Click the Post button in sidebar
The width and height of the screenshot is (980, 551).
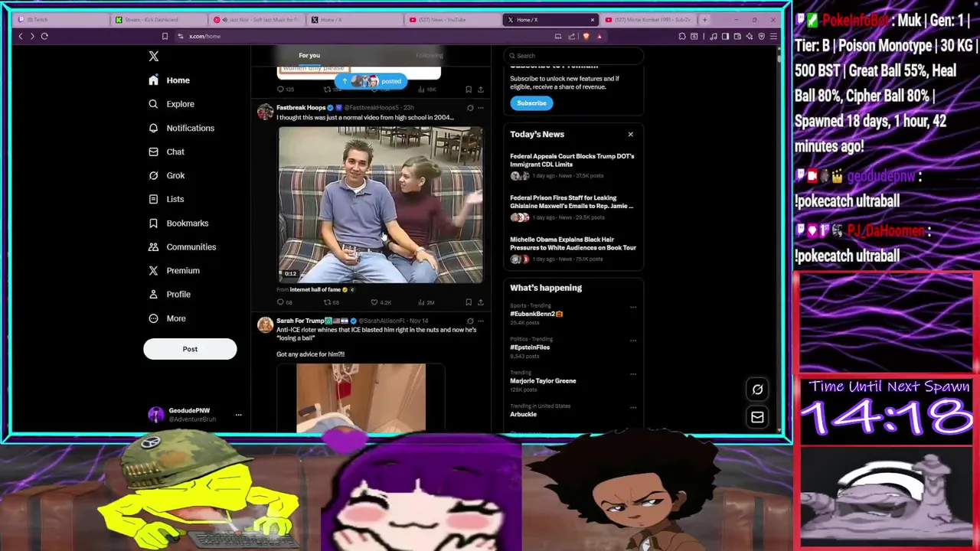click(190, 349)
